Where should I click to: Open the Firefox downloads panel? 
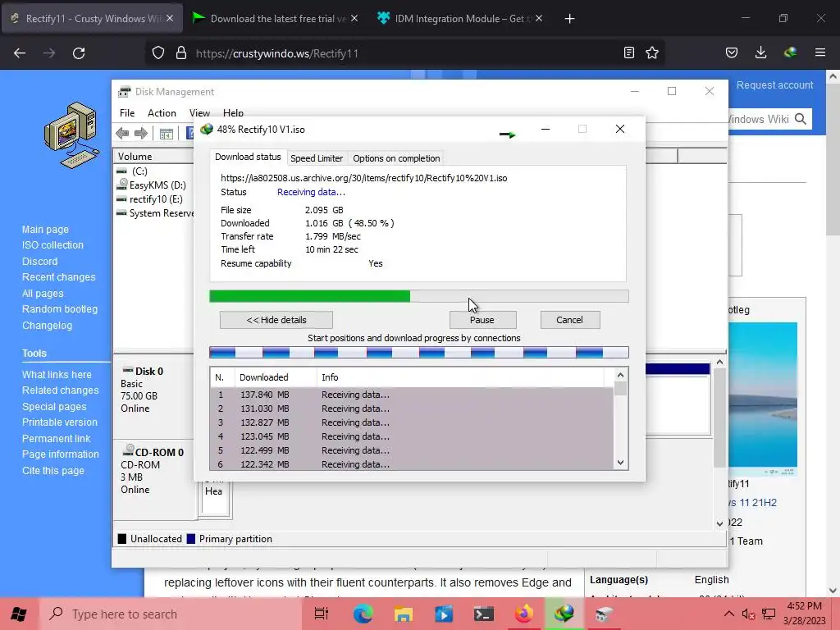coord(760,52)
